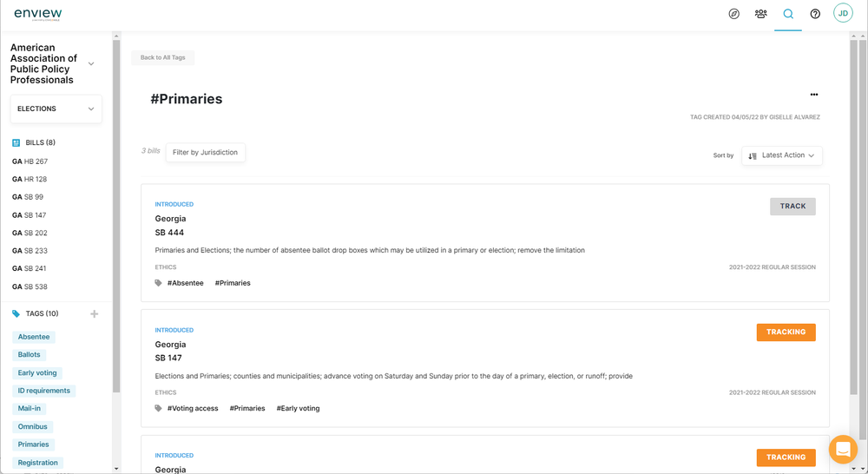The height and width of the screenshot is (474, 868).
Task: Go back to All Tags
Action: (163, 57)
